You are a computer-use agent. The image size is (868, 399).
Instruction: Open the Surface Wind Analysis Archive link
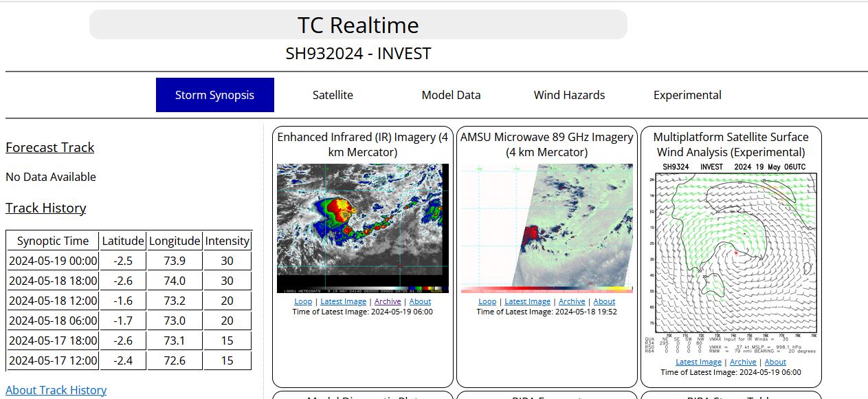(x=743, y=362)
